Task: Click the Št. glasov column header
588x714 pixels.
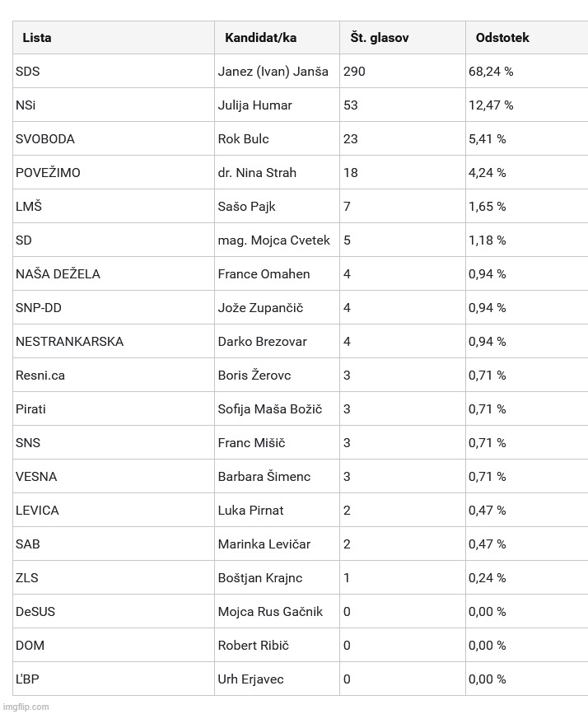Action: pos(379,38)
